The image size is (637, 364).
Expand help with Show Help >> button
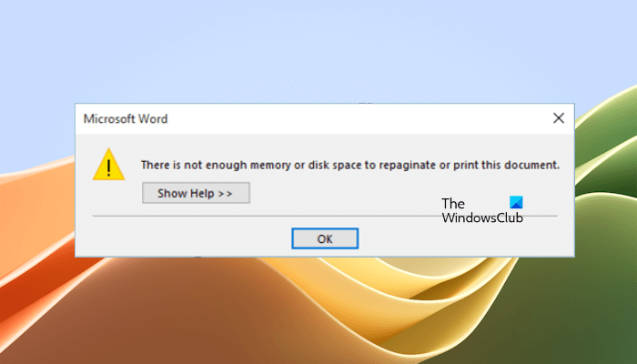196,193
